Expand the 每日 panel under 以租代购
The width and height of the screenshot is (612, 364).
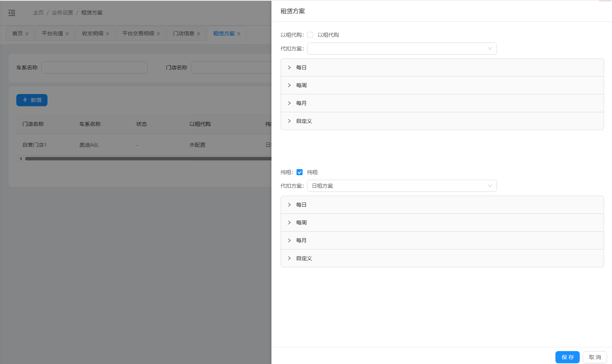(x=301, y=67)
